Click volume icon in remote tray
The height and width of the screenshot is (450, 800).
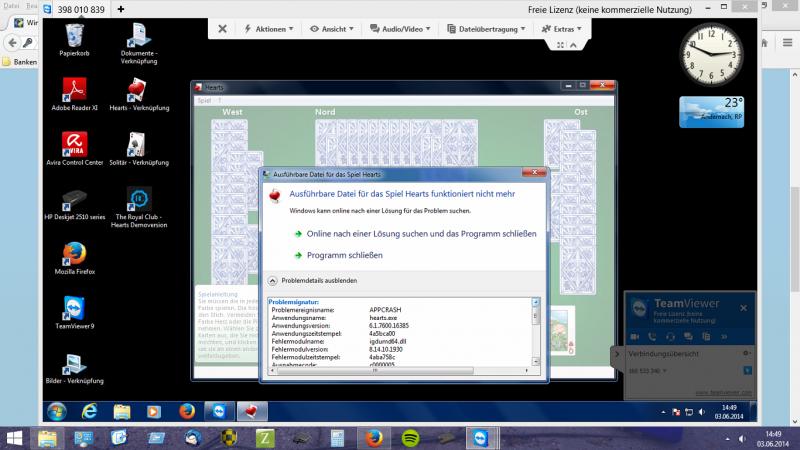702,412
